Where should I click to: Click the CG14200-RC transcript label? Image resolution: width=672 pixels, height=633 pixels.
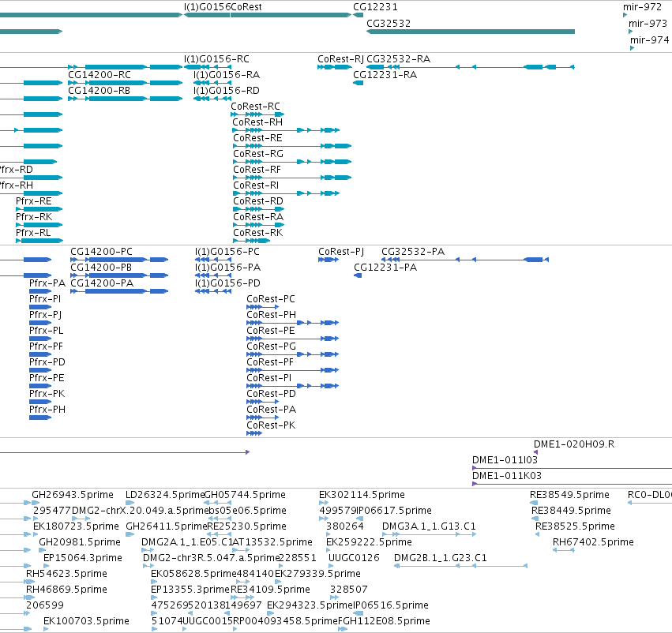(x=99, y=75)
